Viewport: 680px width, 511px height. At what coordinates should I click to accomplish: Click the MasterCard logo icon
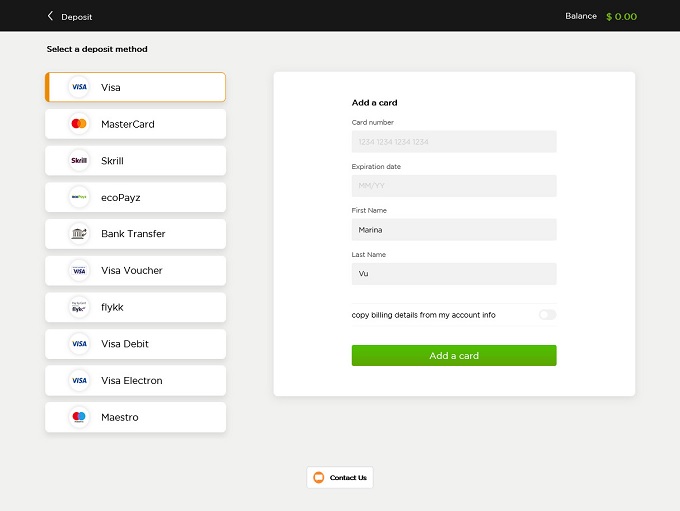79,124
